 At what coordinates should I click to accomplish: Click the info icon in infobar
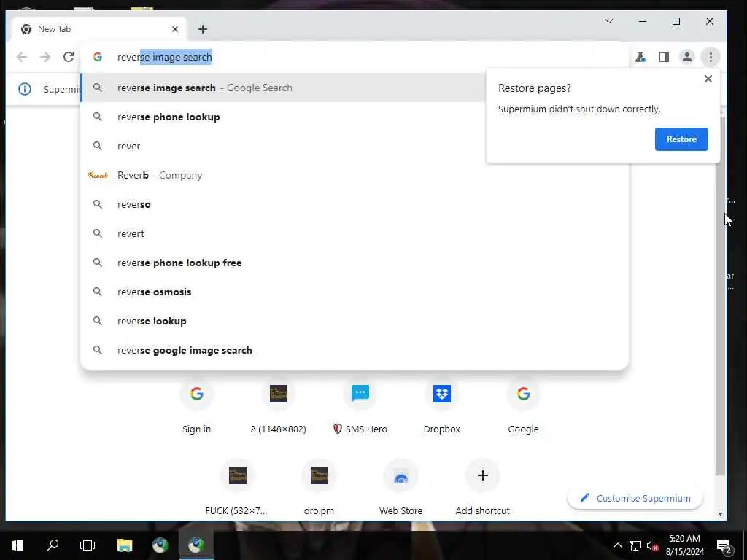pos(24,89)
